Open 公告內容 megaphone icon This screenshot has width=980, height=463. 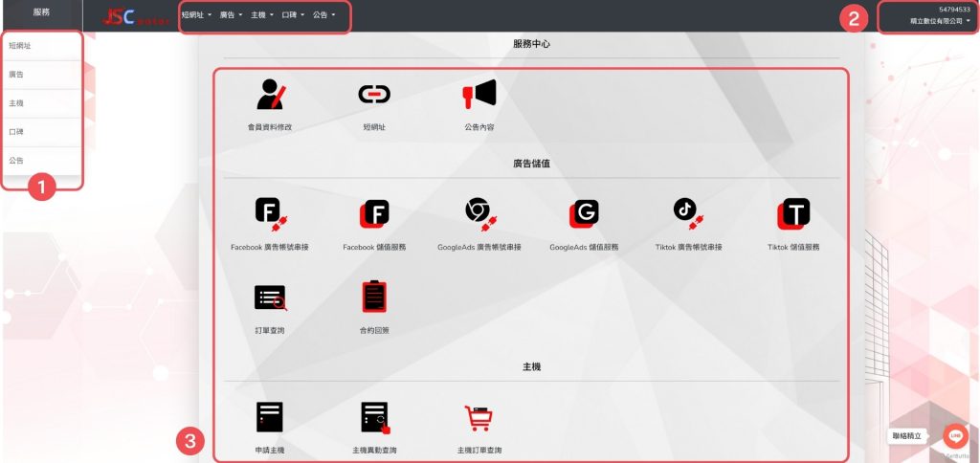(479, 94)
